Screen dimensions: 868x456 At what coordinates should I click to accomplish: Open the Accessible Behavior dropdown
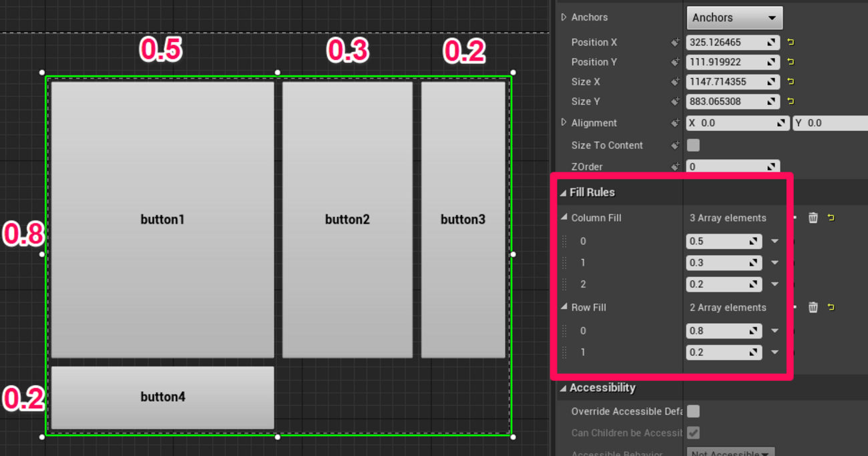click(730, 452)
